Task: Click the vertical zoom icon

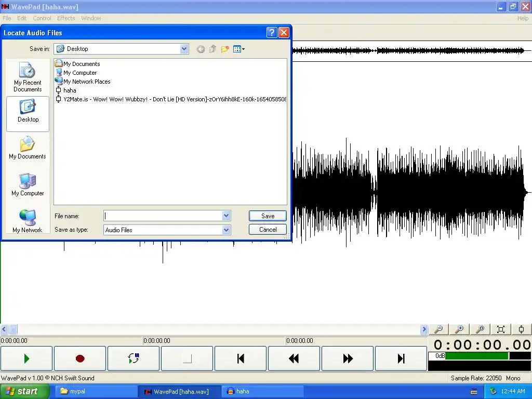Action: click(x=522, y=329)
